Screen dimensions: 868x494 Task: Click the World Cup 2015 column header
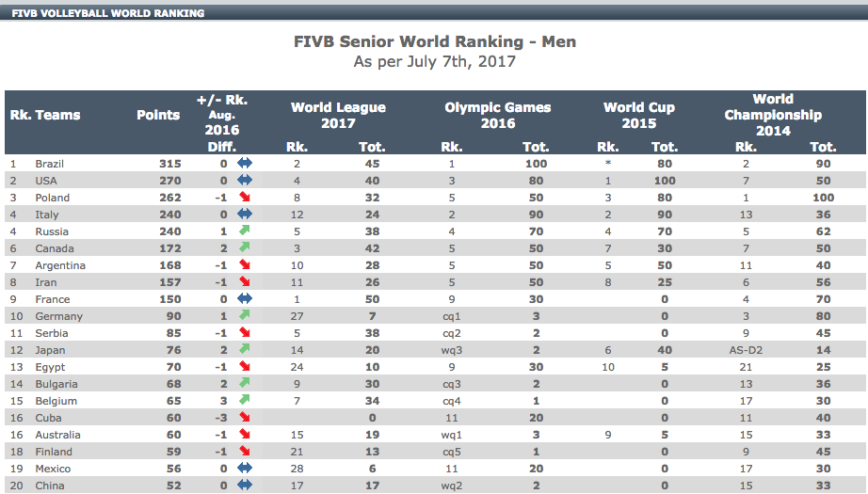638,115
